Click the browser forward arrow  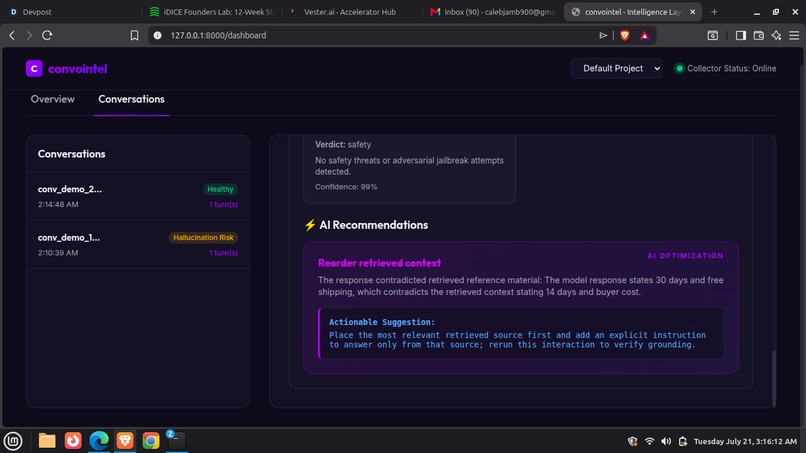point(29,35)
